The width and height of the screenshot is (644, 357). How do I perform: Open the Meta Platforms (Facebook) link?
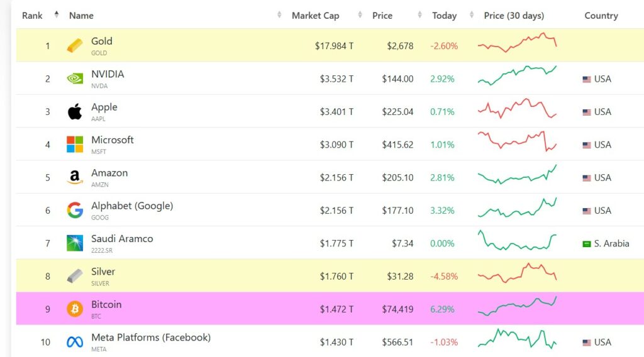(x=151, y=338)
